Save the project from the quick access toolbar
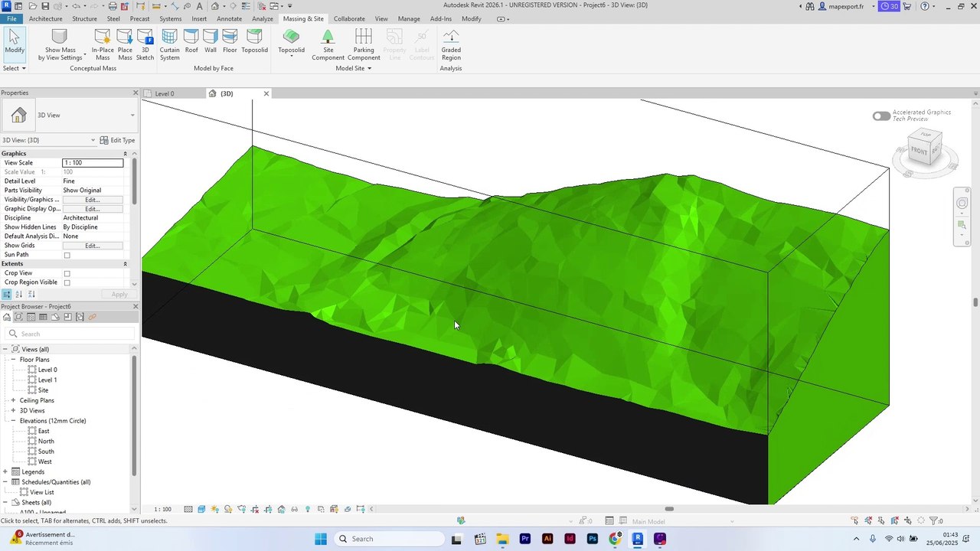This screenshot has width=980, height=551. point(44,6)
